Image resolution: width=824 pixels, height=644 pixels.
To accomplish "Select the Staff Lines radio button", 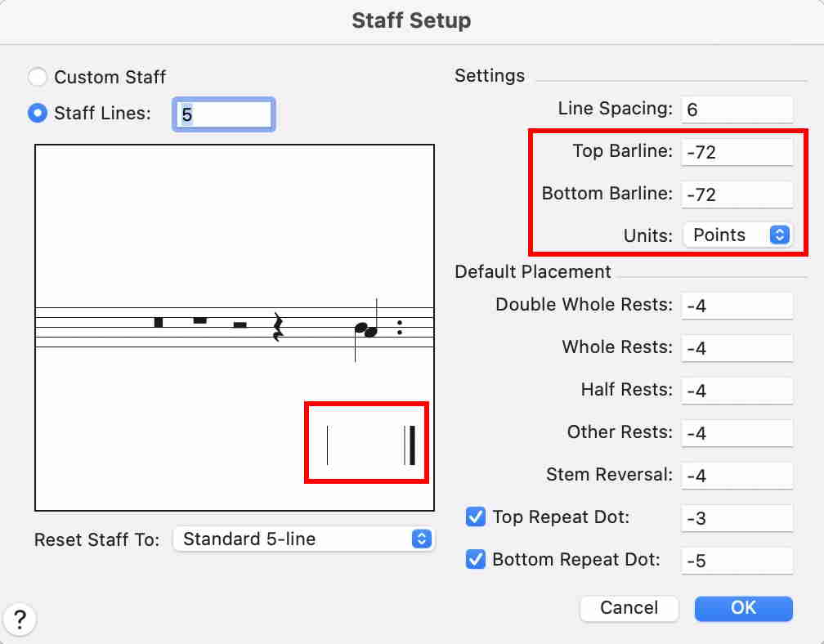I will (38, 114).
